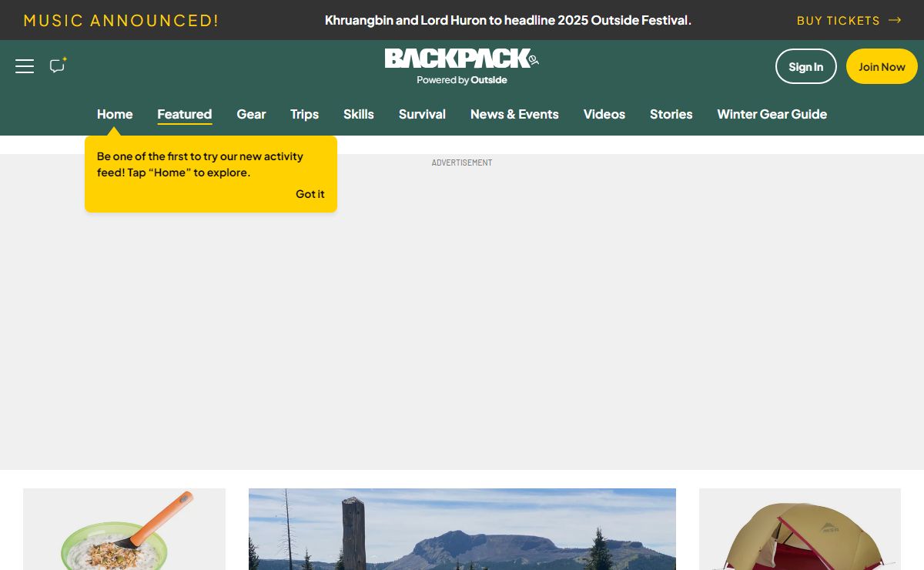
Task: Open the AI chat sparkle icon
Action: [x=58, y=65]
